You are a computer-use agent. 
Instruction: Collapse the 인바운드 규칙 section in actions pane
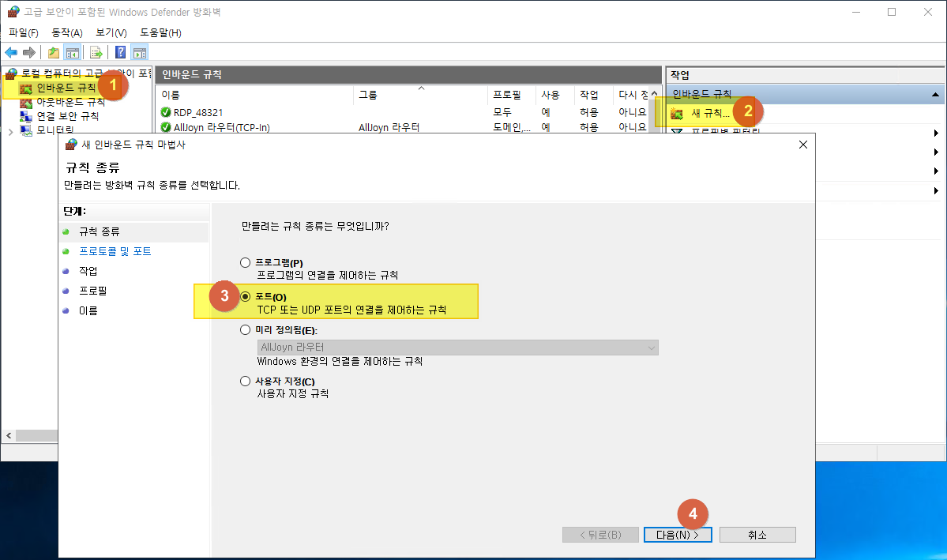tap(935, 94)
